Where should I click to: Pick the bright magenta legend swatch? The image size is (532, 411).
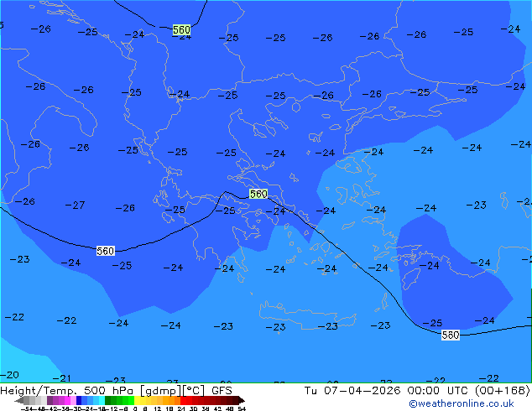(x=67, y=400)
